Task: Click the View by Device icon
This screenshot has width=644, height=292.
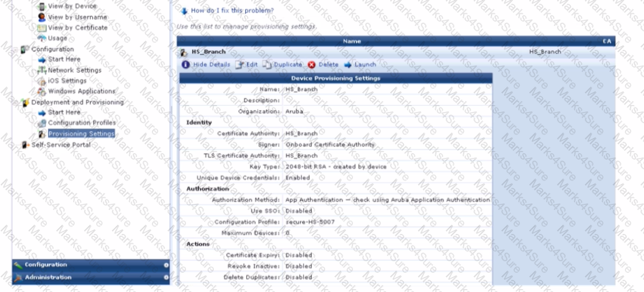Action: [42, 6]
